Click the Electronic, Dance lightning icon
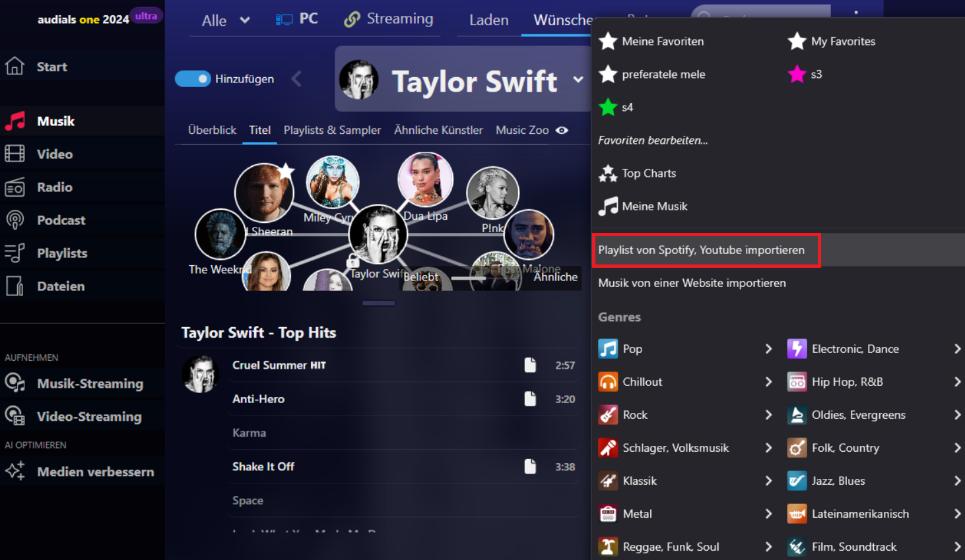 pos(797,348)
